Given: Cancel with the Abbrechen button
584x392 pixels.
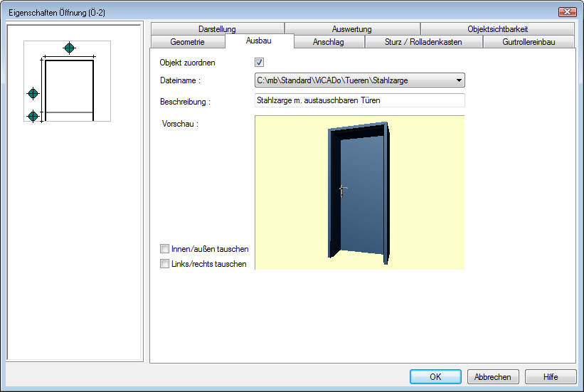Looking at the screenshot, I should [493, 377].
